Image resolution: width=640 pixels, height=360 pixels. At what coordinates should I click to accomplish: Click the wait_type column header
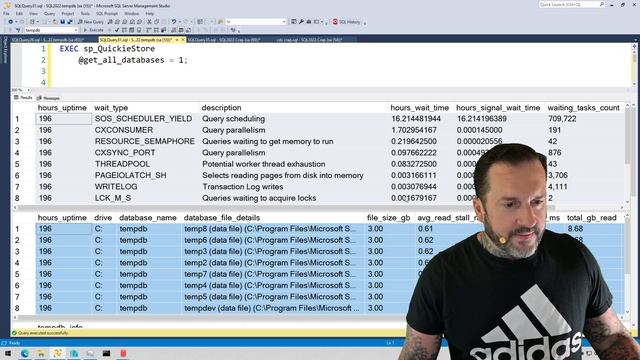111,108
